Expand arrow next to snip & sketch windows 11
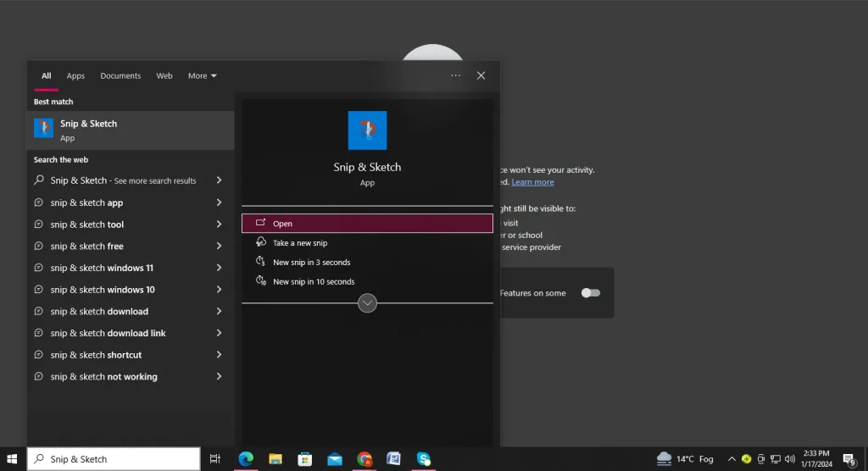This screenshot has height=471, width=868. (220, 268)
